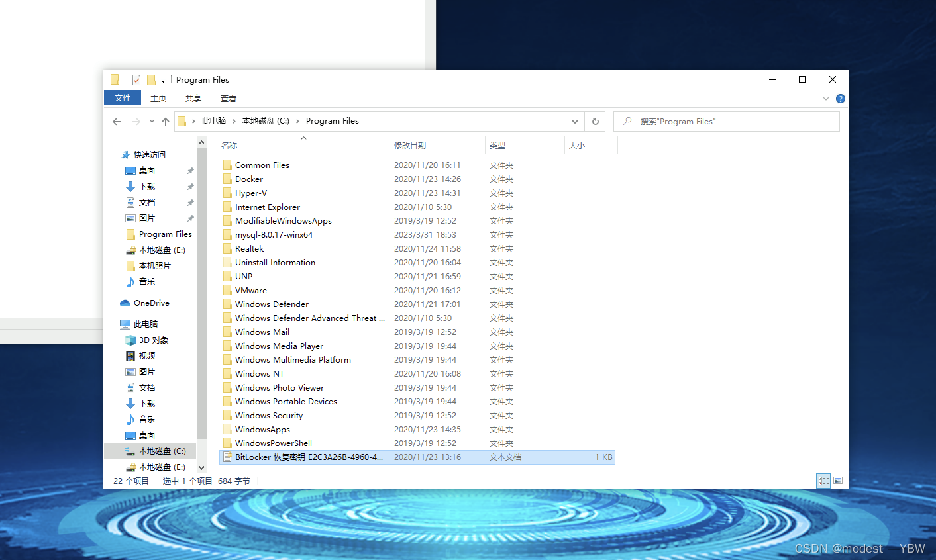The width and height of the screenshot is (936, 560).
Task: Select the Windows NT folder name
Action: [x=260, y=373]
